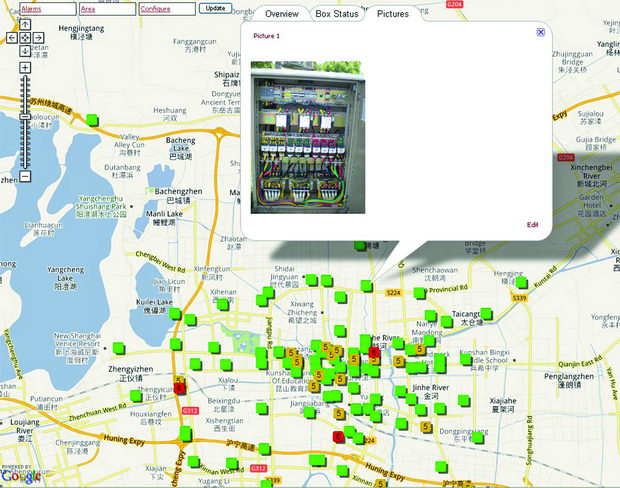Image resolution: width=620 pixels, height=488 pixels.
Task: Select green marker near Kunshan Bingxi School
Action: (x=466, y=359)
